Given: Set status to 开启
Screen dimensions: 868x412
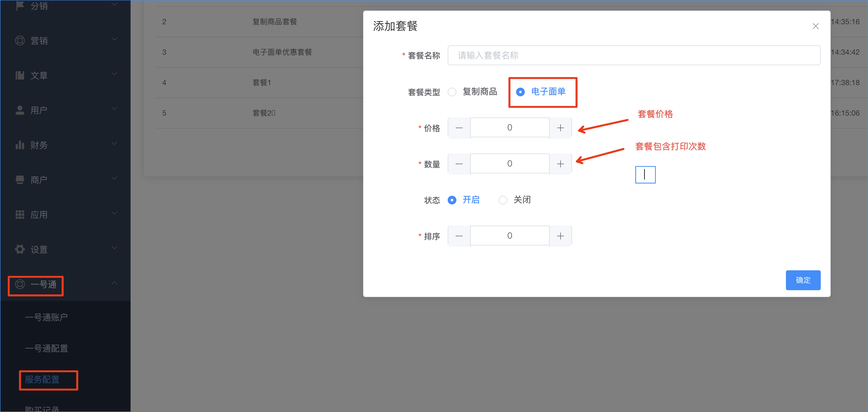Looking at the screenshot, I should pyautogui.click(x=452, y=200).
